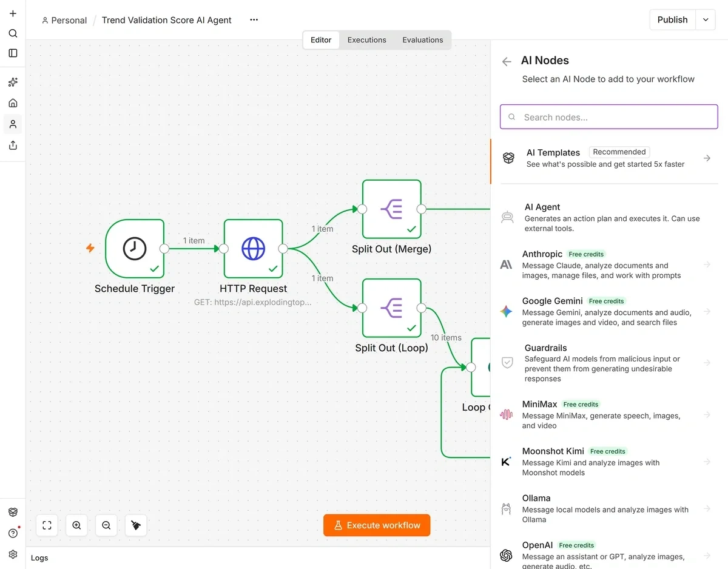
Task: Open templates cube icon at sidebar bottom
Action: [13, 512]
